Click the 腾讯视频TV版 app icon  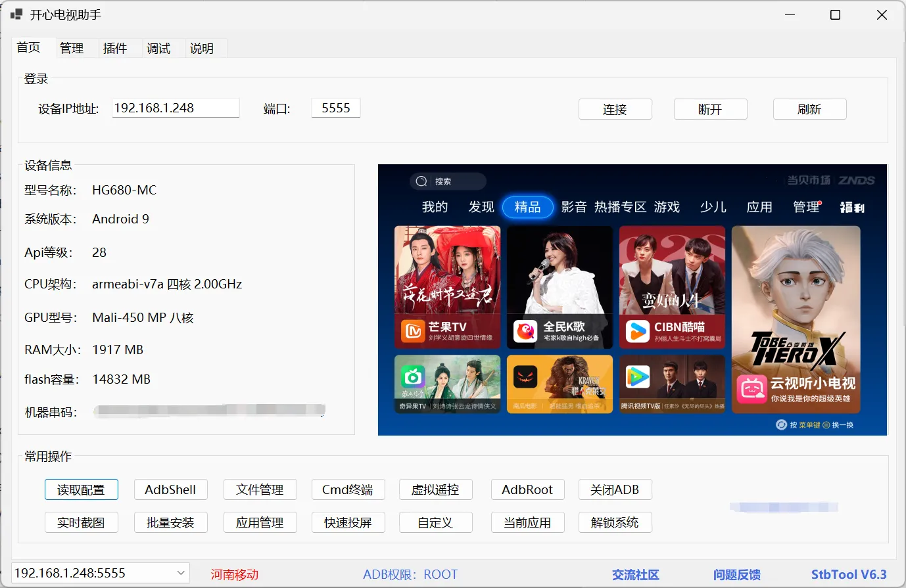pos(637,377)
